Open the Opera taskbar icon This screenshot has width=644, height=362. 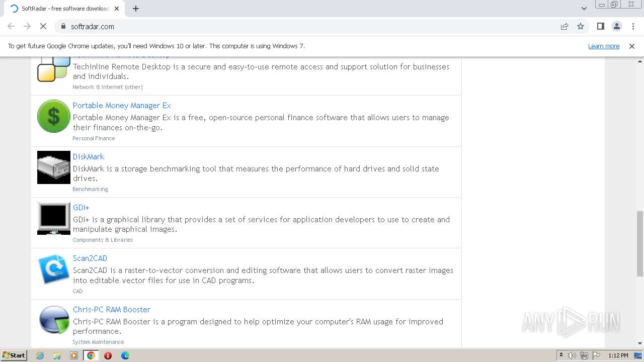coord(108,355)
